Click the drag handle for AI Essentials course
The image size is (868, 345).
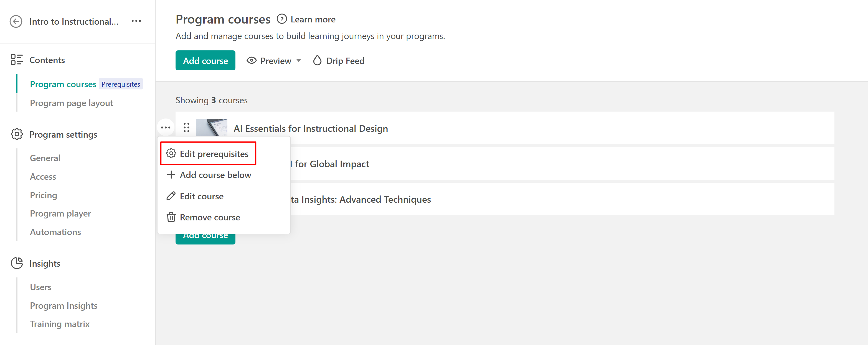tap(186, 128)
